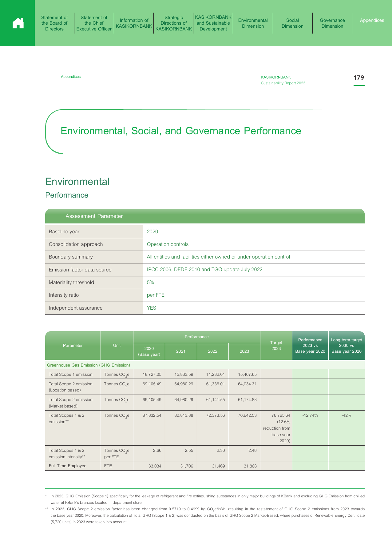Select the Greenhouse Gas Emission section row
Viewport: 392px width, 554px height.
pyautogui.click(x=205, y=365)
